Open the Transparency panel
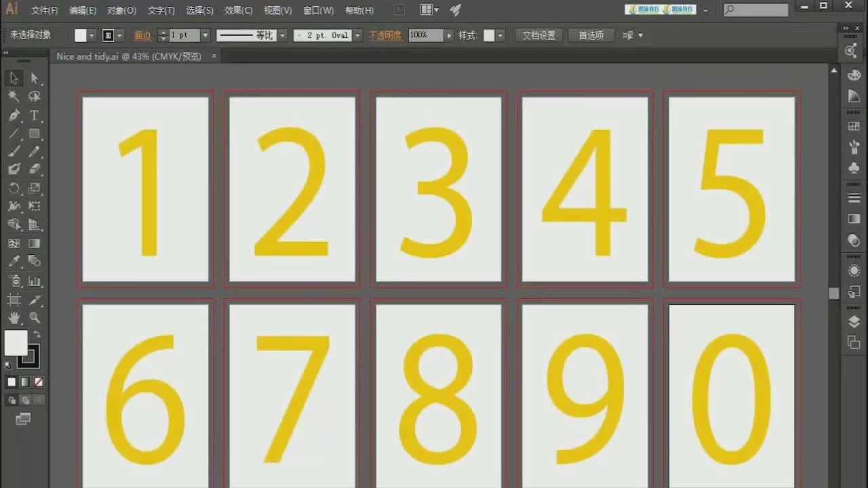The image size is (868, 488). pyautogui.click(x=854, y=240)
